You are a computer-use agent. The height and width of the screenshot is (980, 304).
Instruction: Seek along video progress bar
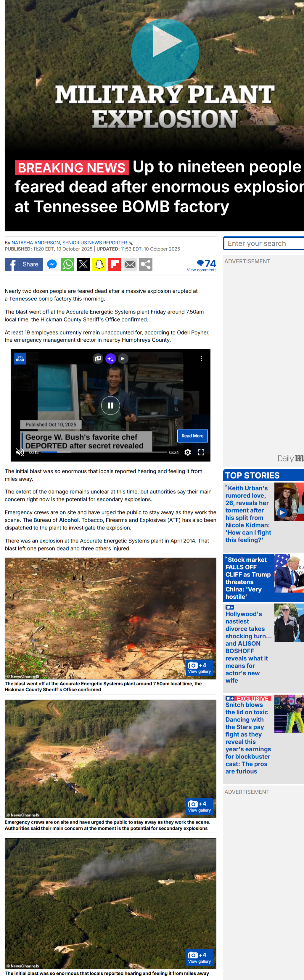click(x=104, y=452)
